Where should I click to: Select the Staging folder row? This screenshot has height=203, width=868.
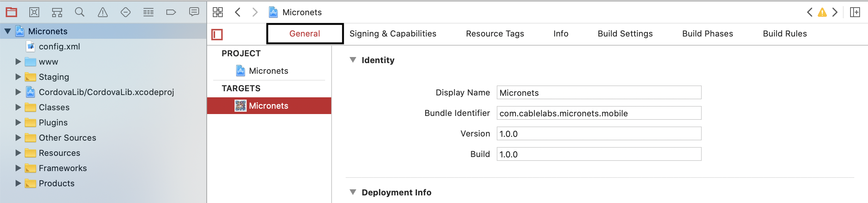[x=103, y=77]
